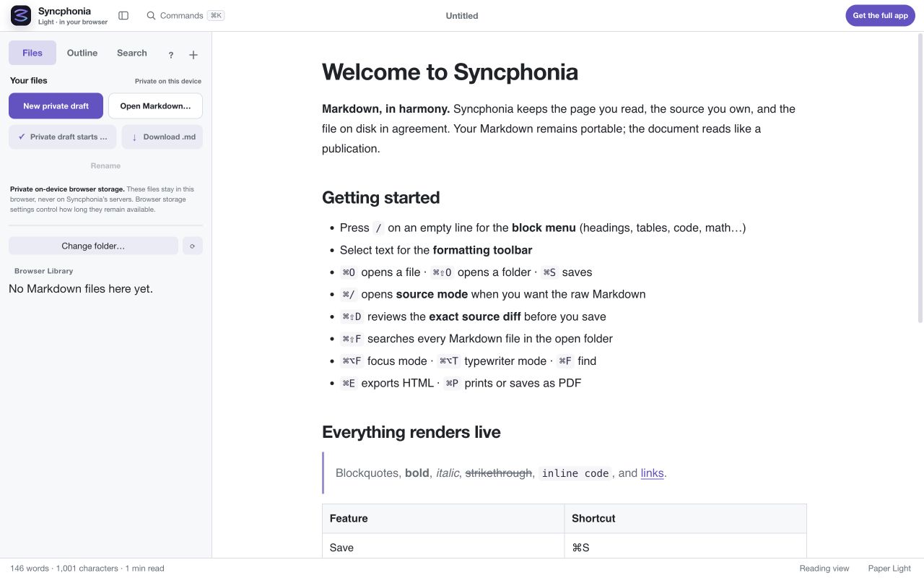Click the Get the full app button
This screenshot has width=924, height=578.
click(880, 15)
